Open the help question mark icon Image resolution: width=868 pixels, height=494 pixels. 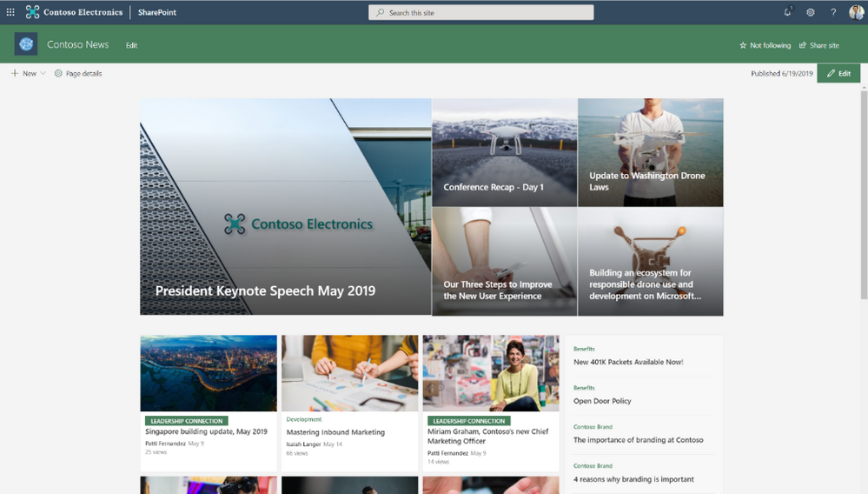[x=833, y=12]
